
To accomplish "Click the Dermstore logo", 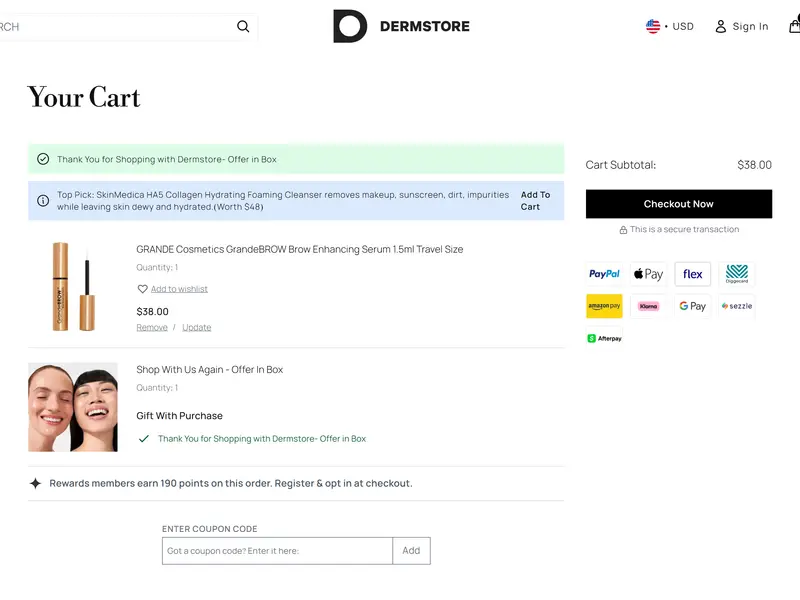I will pyautogui.click(x=401, y=27).
